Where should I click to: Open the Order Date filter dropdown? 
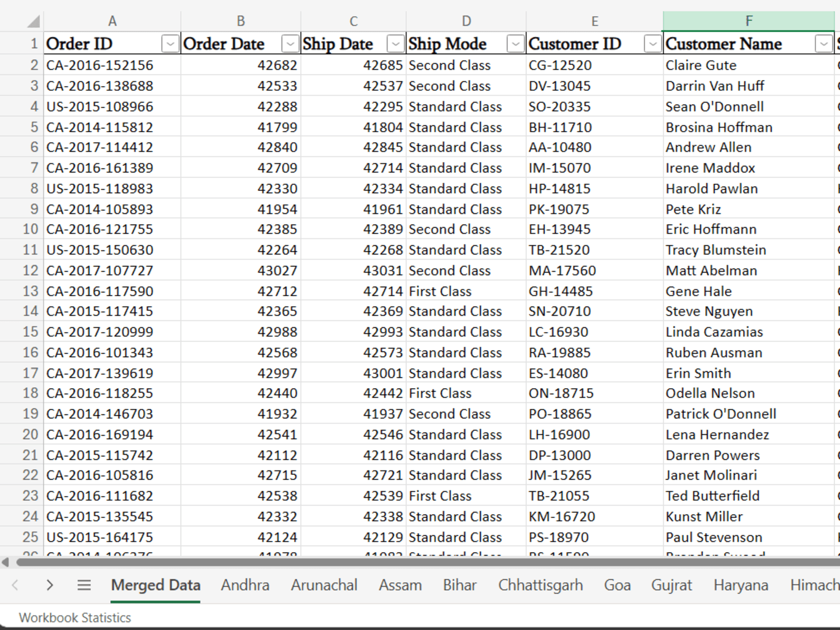(290, 44)
